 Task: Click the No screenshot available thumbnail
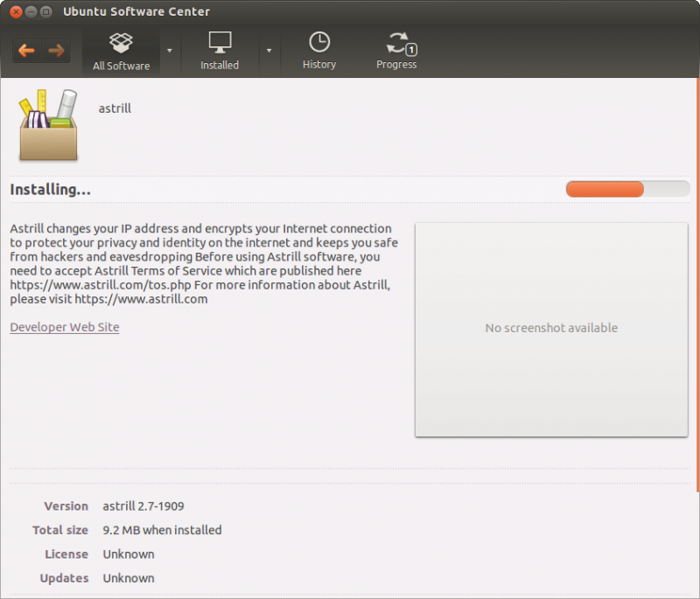click(x=551, y=330)
